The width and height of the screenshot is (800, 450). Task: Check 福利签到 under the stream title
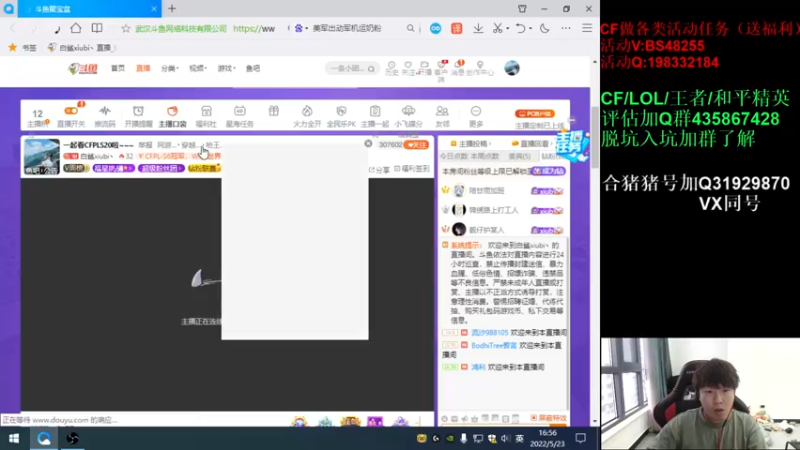tap(412, 169)
